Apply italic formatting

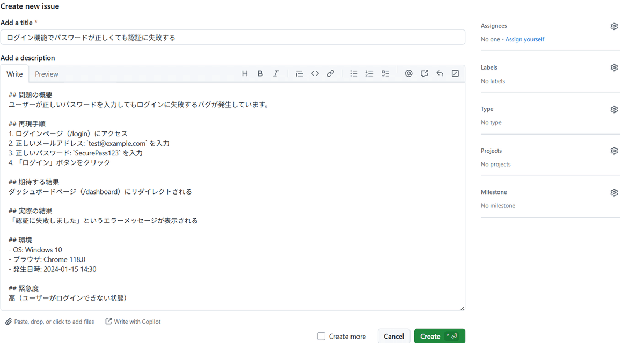[x=275, y=73]
